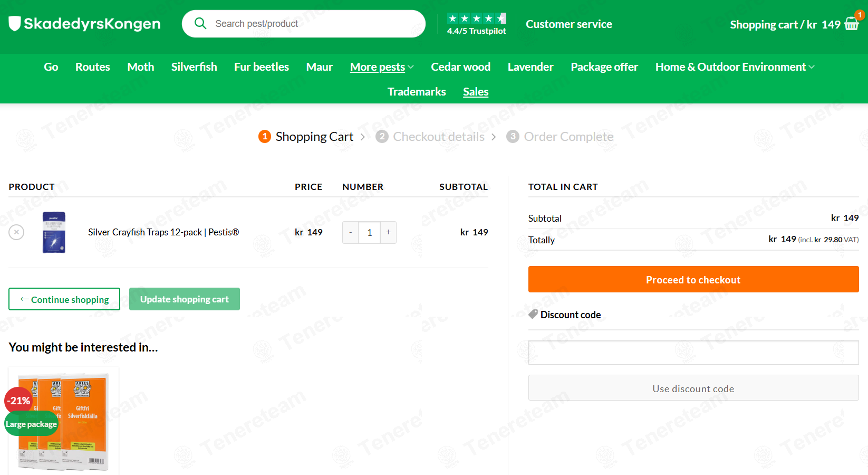868x475 pixels.
Task: Open the Moth category
Action: click(141, 67)
